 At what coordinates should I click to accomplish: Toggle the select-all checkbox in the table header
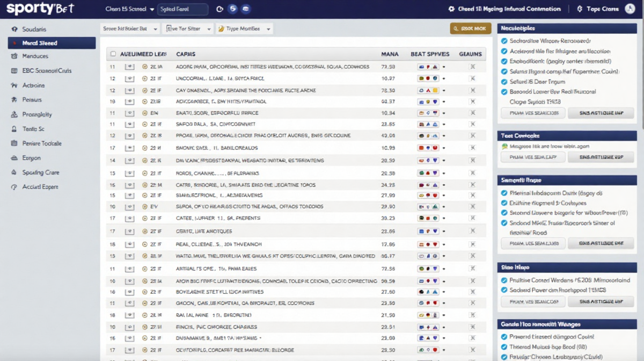point(113,54)
